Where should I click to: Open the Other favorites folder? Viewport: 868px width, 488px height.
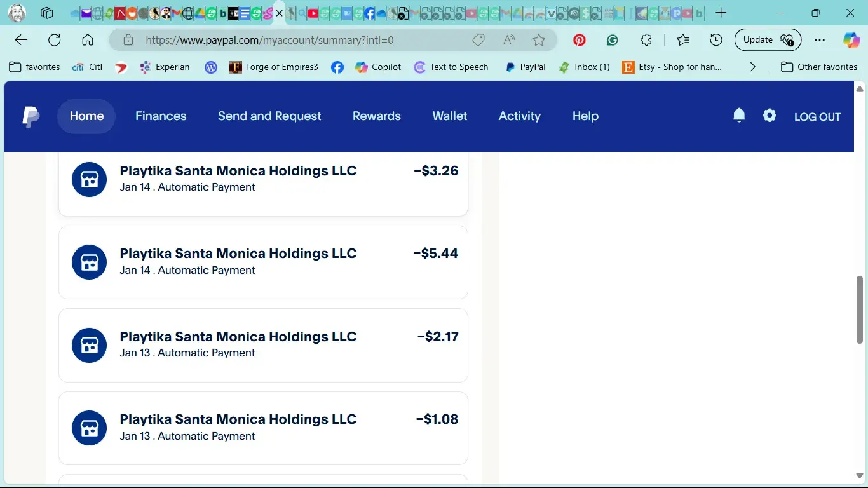[819, 67]
